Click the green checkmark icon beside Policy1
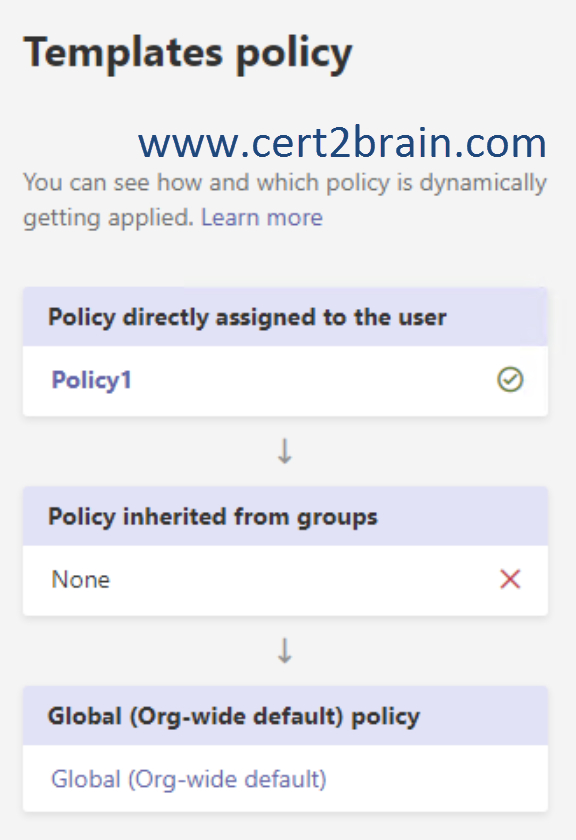The image size is (576, 840). [510, 380]
